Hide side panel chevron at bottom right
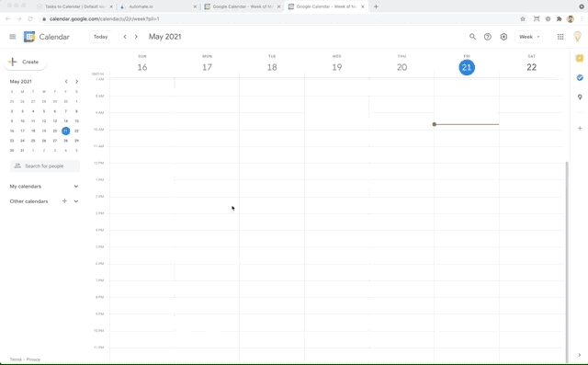This screenshot has width=588, height=365. tap(580, 355)
